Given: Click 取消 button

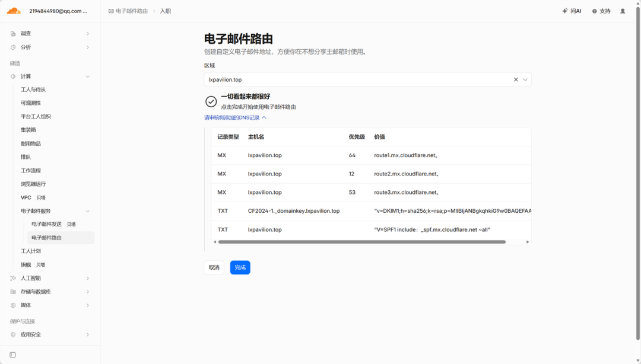Looking at the screenshot, I should tap(214, 267).
